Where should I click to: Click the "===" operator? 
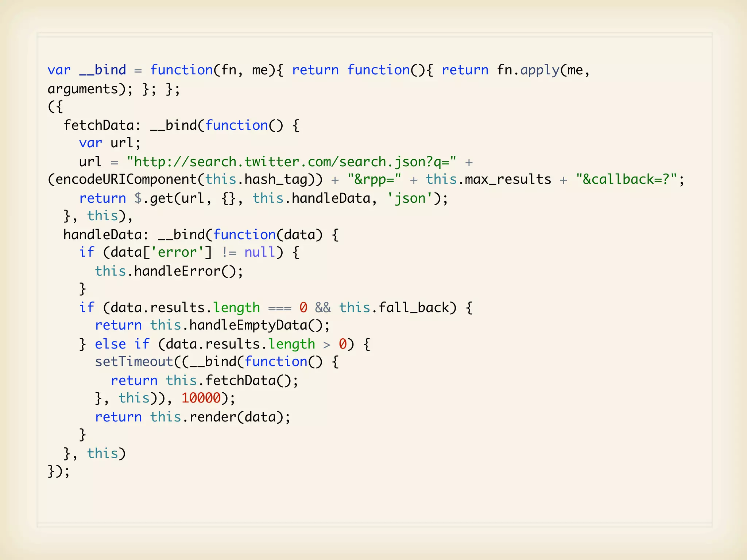280,308
